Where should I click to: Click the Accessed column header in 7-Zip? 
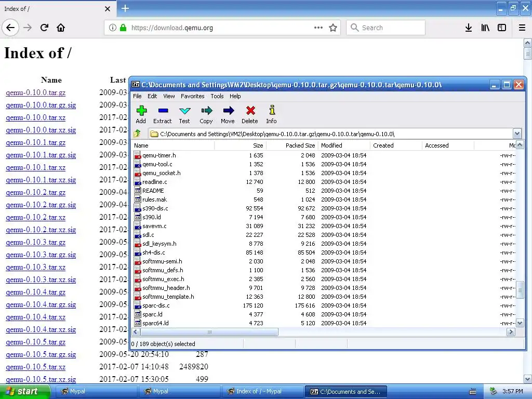(x=448, y=145)
